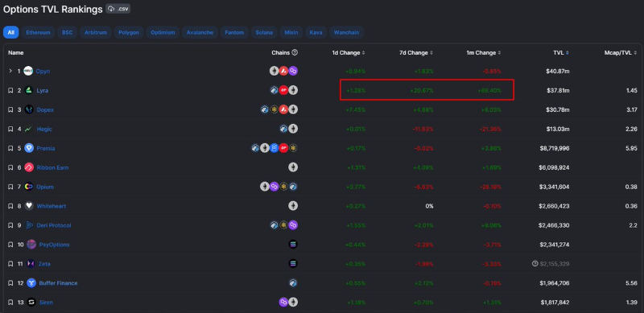Click the Chains help question-mark icon
Image resolution: width=644 pixels, height=313 pixels.
295,52
